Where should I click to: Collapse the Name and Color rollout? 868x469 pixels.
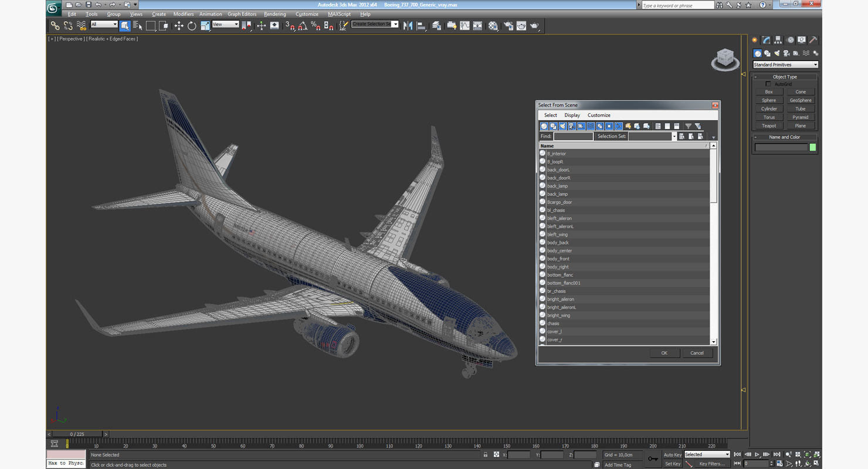tap(785, 137)
